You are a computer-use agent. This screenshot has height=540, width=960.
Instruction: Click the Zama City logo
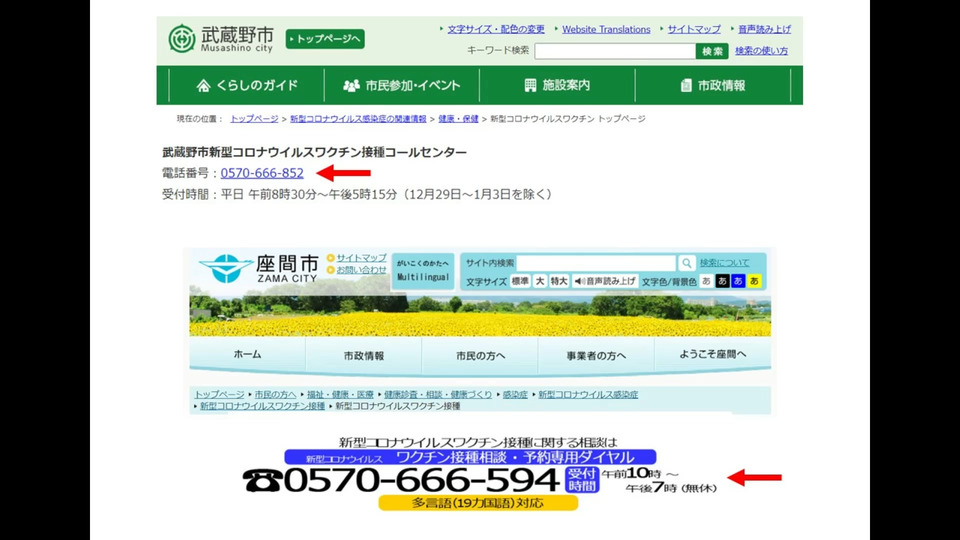pos(258,268)
